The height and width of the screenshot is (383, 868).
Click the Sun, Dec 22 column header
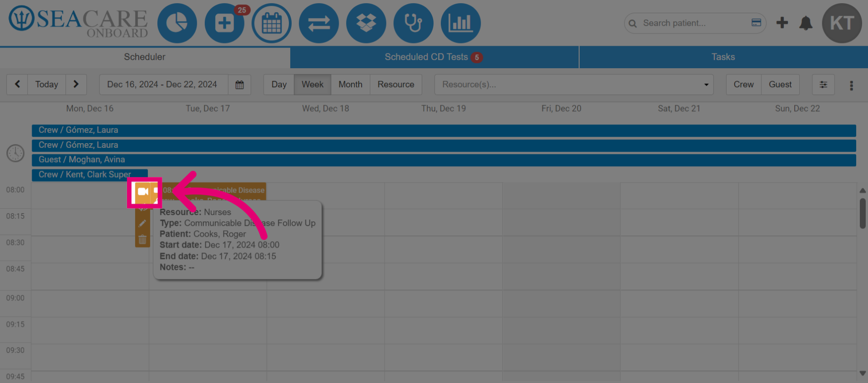point(797,108)
